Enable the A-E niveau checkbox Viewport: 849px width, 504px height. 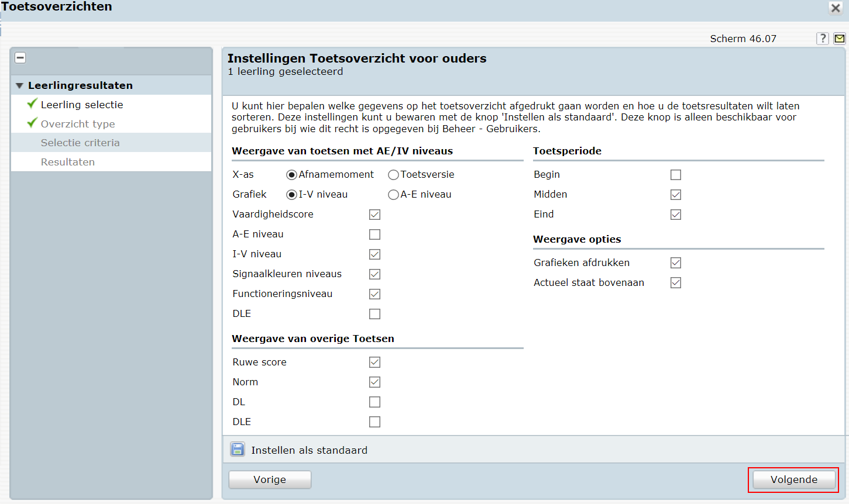click(x=375, y=234)
